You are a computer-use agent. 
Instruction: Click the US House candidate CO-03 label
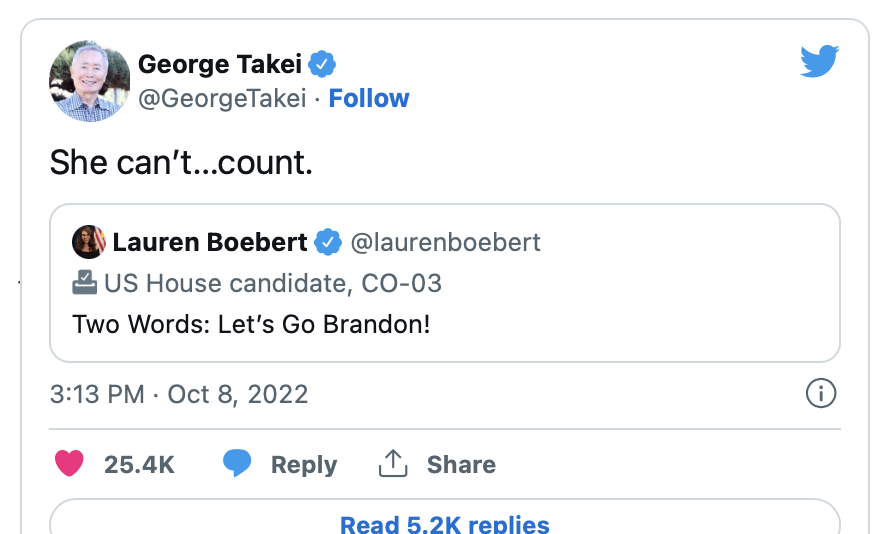click(x=272, y=283)
